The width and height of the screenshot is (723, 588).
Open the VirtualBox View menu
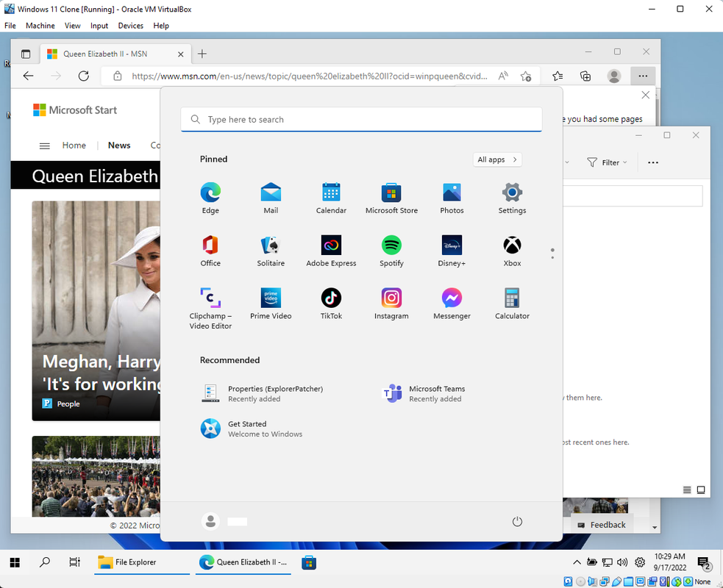pos(72,26)
